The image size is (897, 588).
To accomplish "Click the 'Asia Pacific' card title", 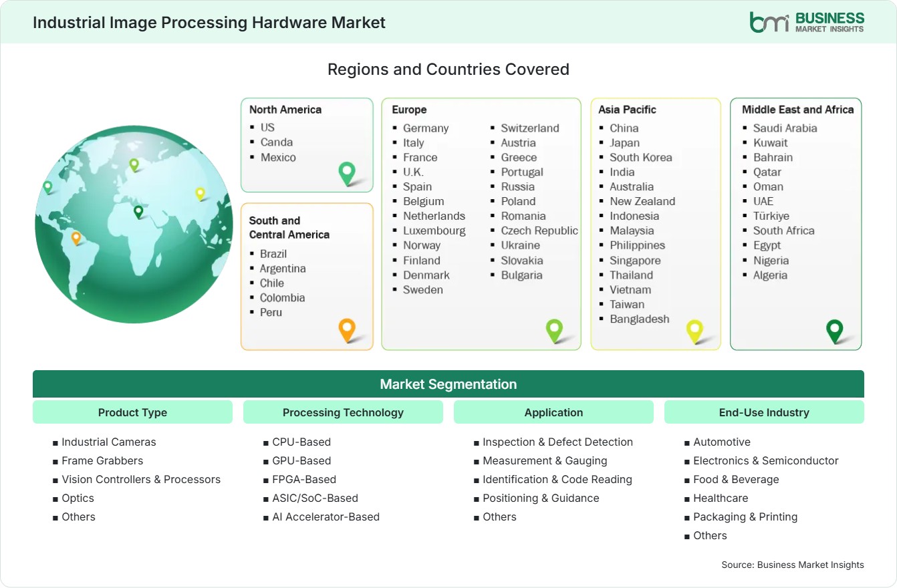I will (628, 110).
